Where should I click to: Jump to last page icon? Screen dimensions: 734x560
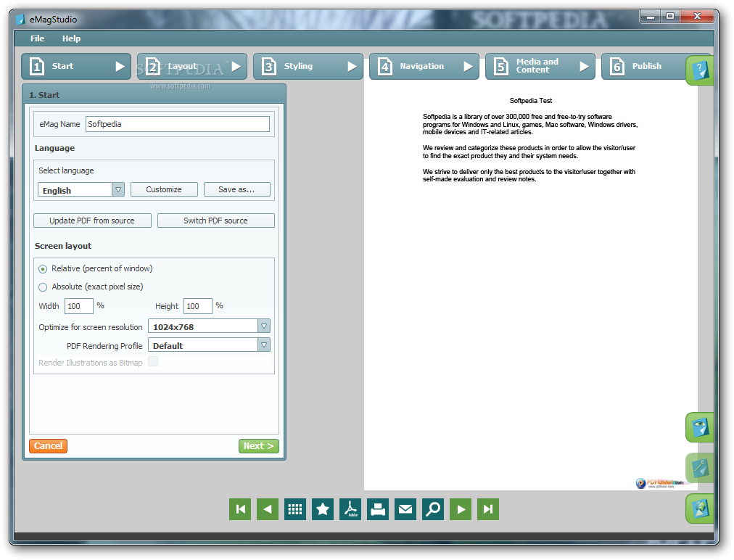click(x=488, y=509)
